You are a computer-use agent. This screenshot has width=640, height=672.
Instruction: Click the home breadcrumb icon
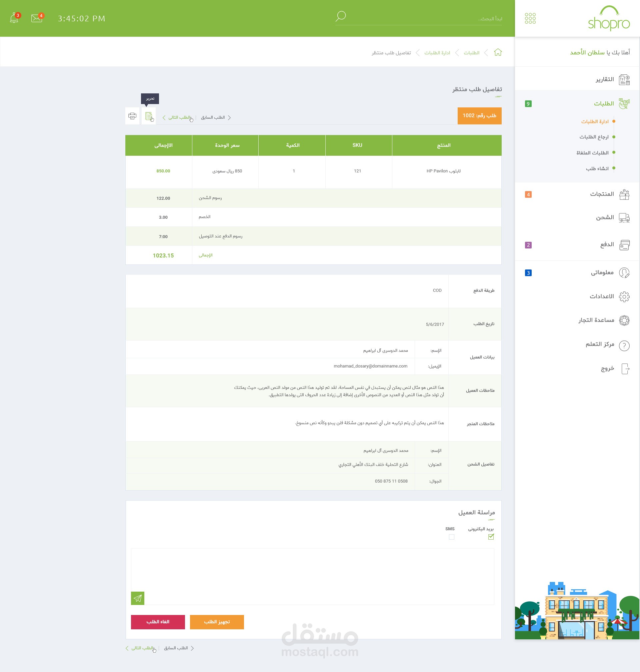(x=498, y=53)
